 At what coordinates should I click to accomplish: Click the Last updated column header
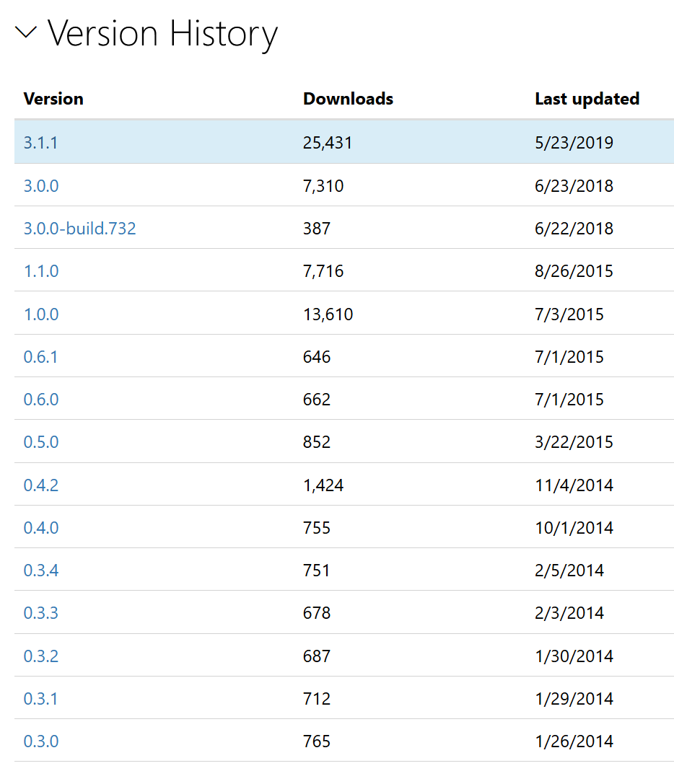(587, 99)
